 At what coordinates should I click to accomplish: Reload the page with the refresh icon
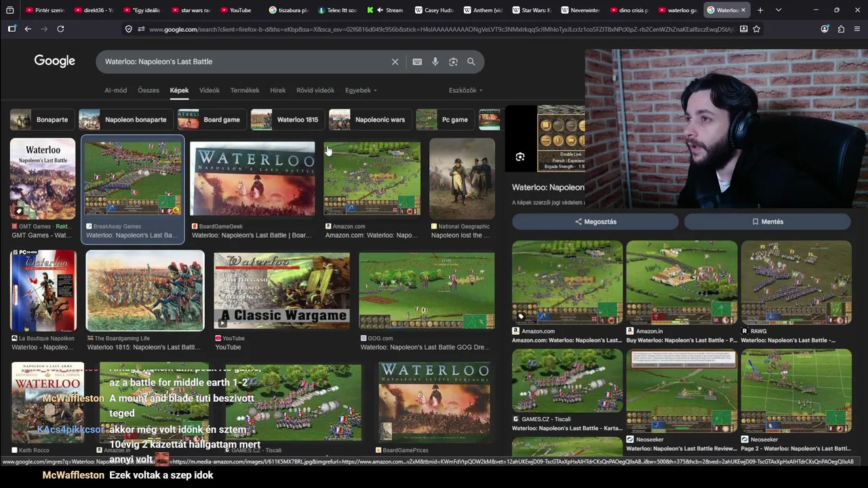click(x=60, y=29)
